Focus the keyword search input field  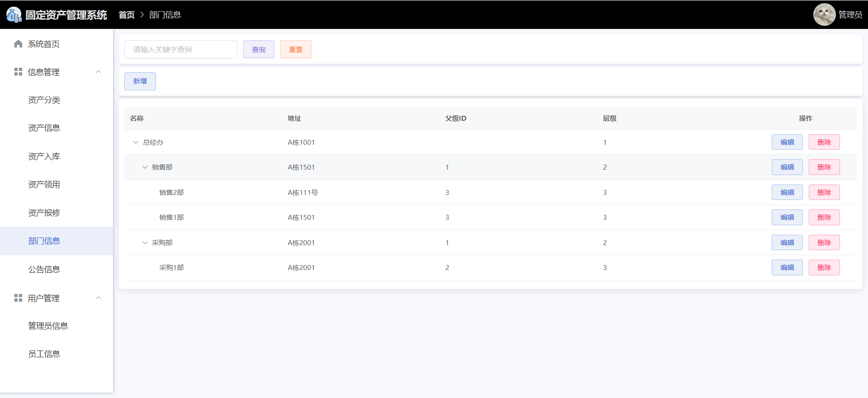(181, 49)
